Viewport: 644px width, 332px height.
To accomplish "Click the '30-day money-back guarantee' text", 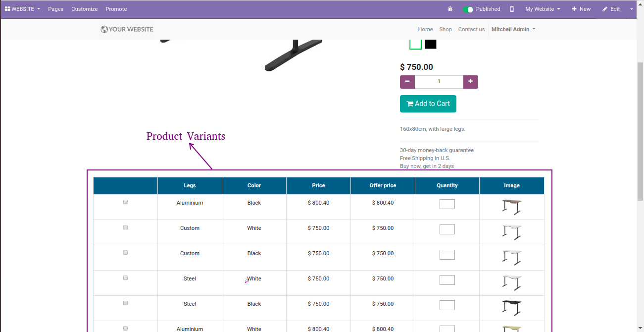I will tap(437, 150).
